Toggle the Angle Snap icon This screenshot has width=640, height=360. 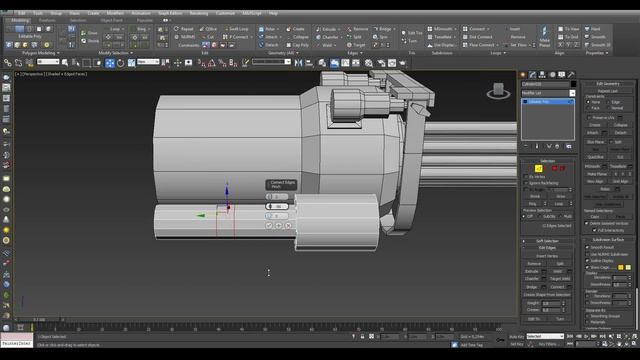(212, 63)
